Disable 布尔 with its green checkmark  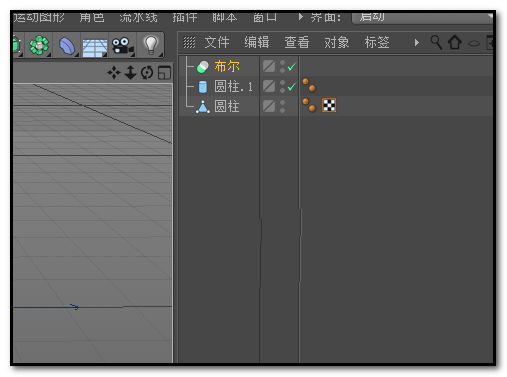(x=292, y=67)
